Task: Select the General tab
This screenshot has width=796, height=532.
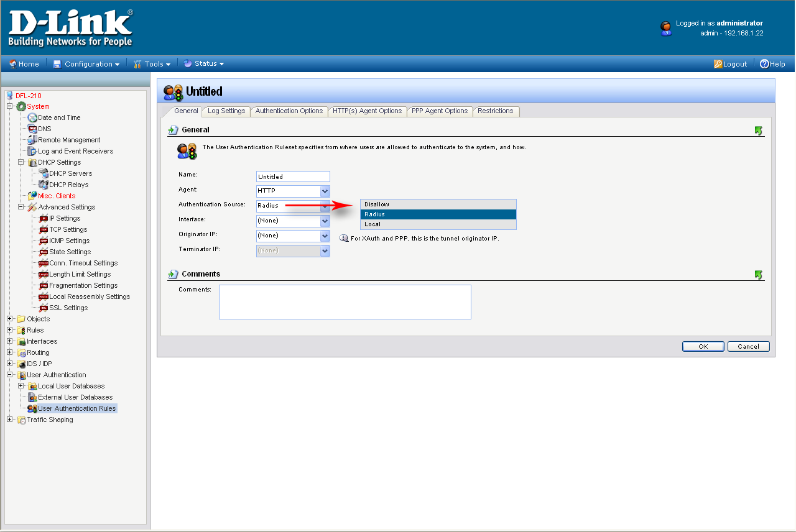Action: point(186,111)
